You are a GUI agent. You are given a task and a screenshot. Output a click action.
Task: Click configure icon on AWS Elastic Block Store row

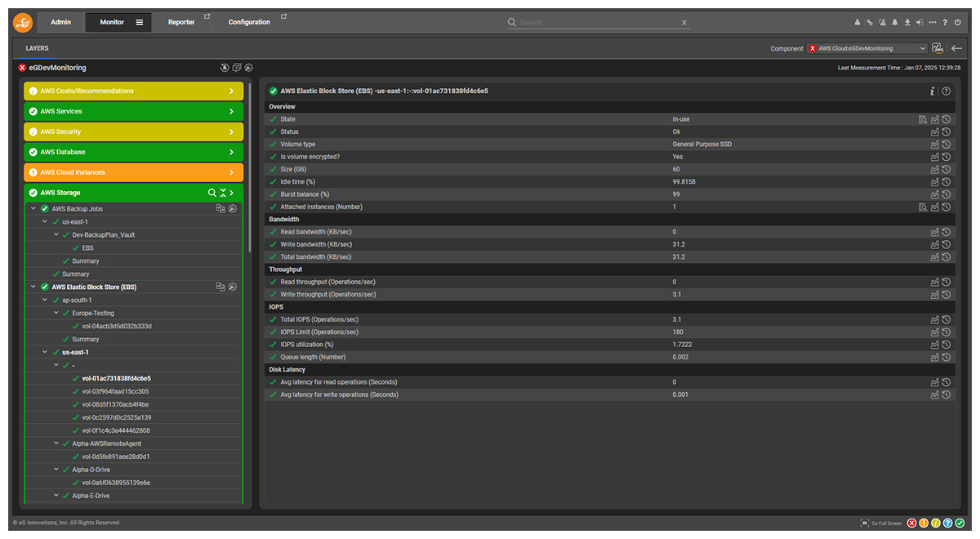233,287
